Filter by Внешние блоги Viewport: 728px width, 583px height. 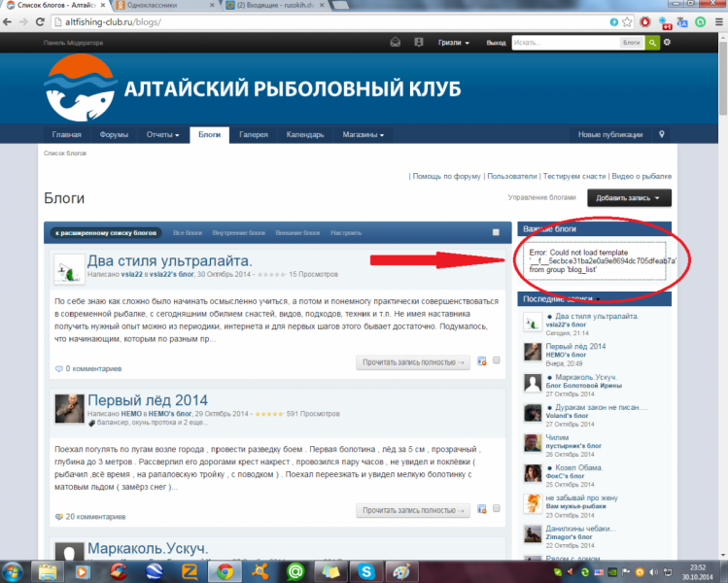point(297,232)
